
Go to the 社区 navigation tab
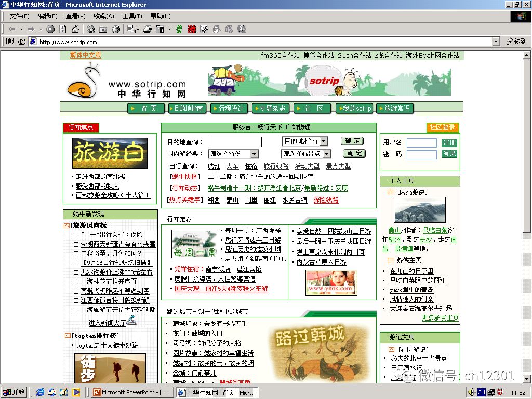pos(312,108)
